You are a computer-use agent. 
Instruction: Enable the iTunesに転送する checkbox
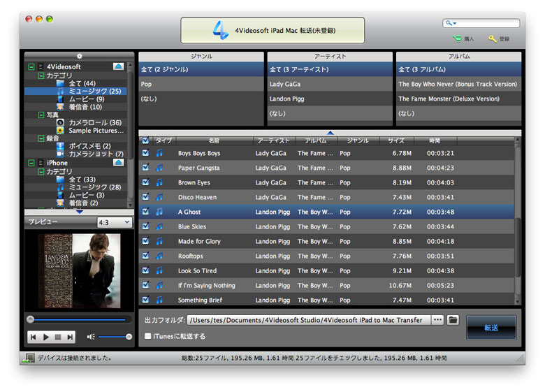(147, 336)
